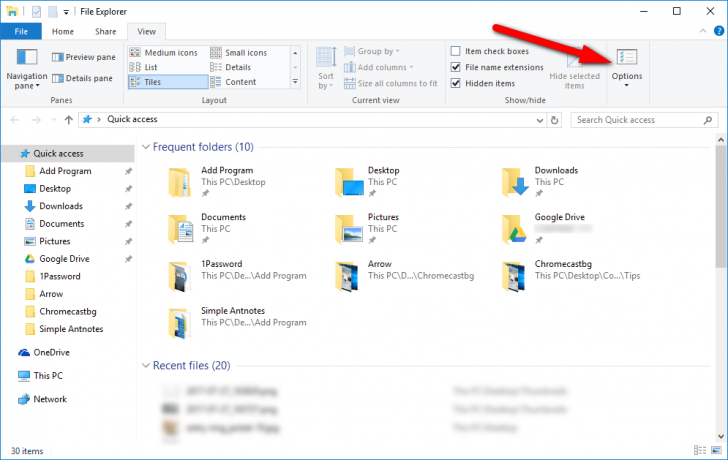The height and width of the screenshot is (460, 728).
Task: Open the 1Password folder tile
Action: tap(237, 276)
